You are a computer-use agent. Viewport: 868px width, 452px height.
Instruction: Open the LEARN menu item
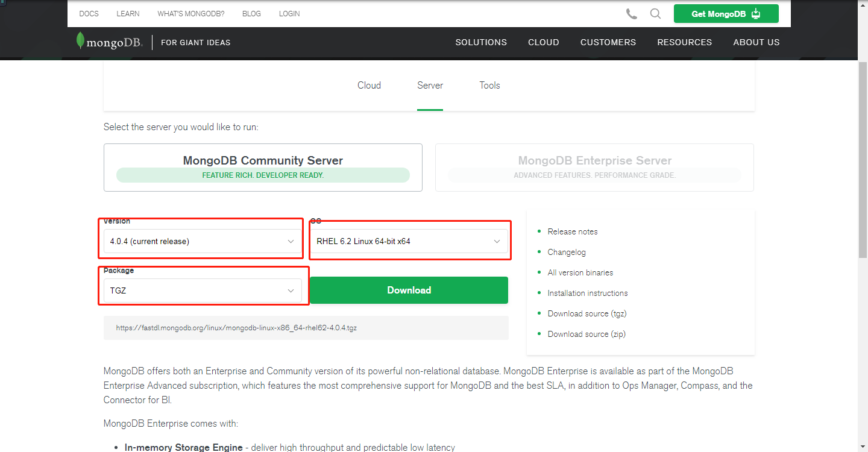(x=128, y=14)
